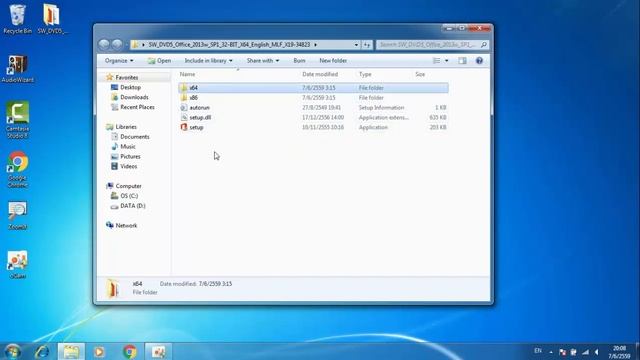640x360 pixels.
Task: Click the address bar path text
Action: point(229,44)
